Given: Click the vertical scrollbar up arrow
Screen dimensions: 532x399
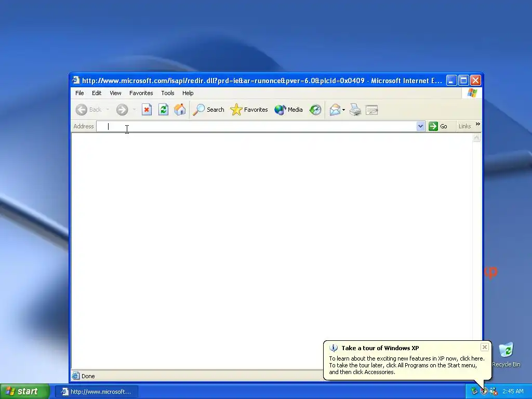Looking at the screenshot, I should point(476,137).
